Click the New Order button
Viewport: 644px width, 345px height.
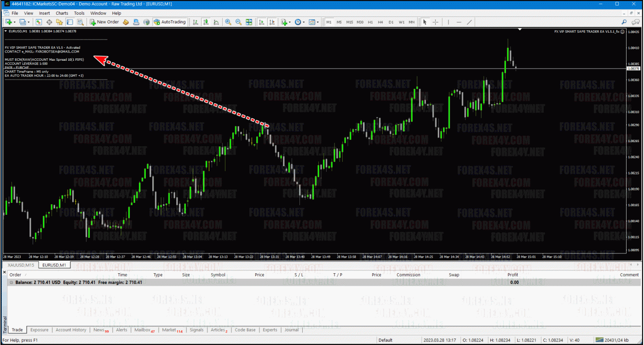pos(104,22)
